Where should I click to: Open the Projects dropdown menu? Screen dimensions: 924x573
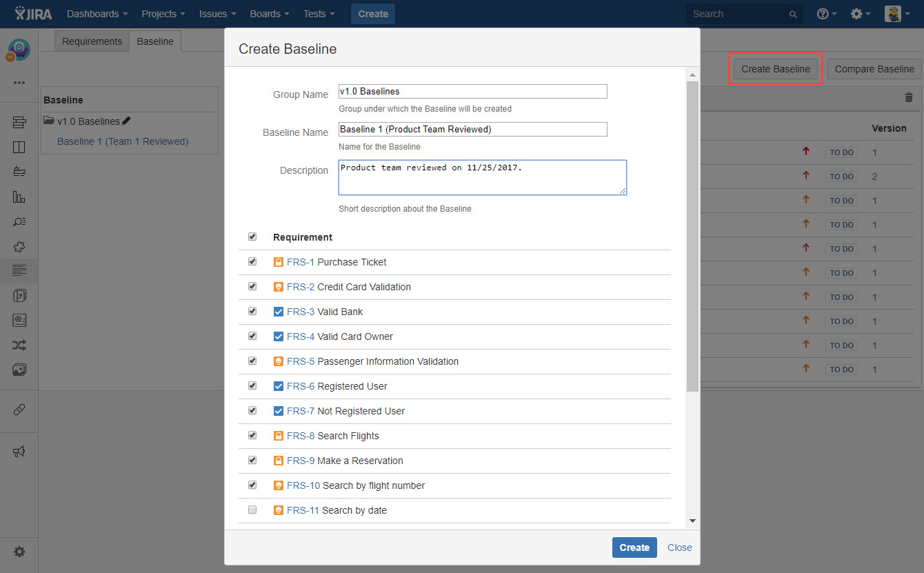(163, 14)
